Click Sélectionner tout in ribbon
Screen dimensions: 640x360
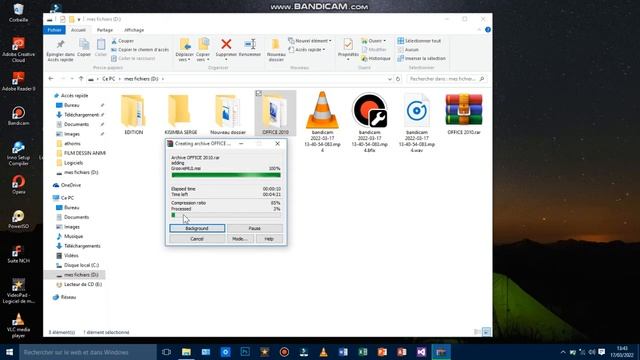click(419, 41)
